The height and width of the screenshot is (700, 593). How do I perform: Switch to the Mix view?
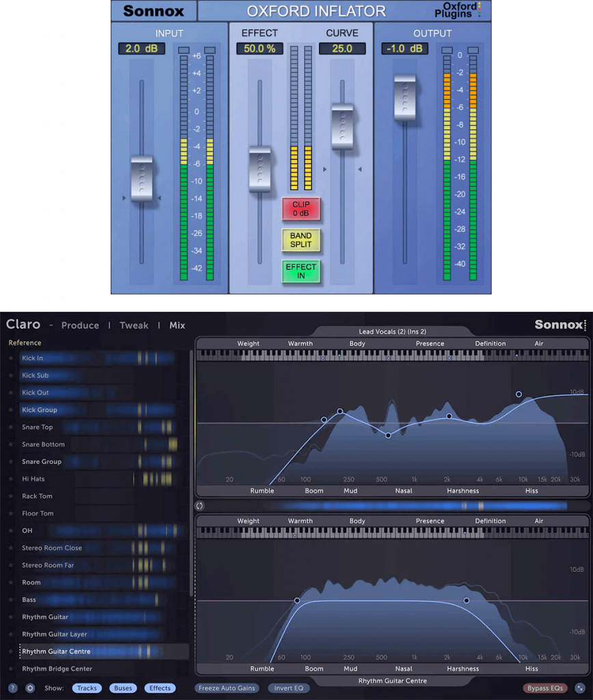pyautogui.click(x=177, y=325)
